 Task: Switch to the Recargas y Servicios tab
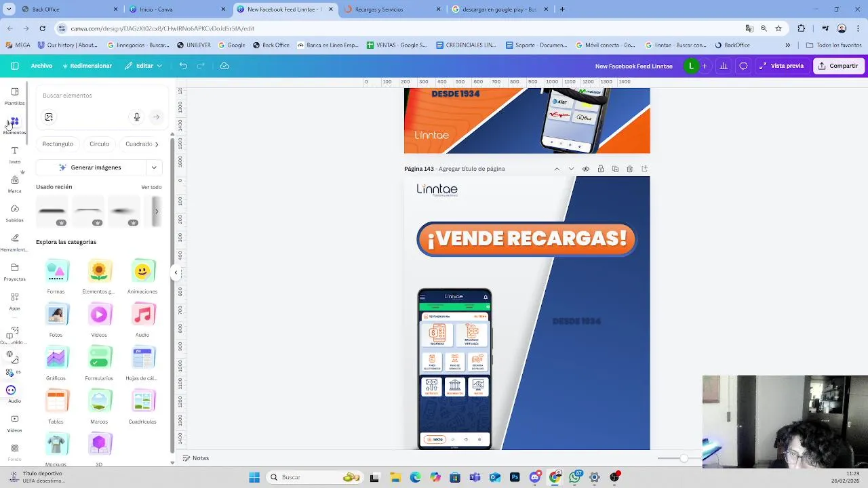[x=392, y=9]
